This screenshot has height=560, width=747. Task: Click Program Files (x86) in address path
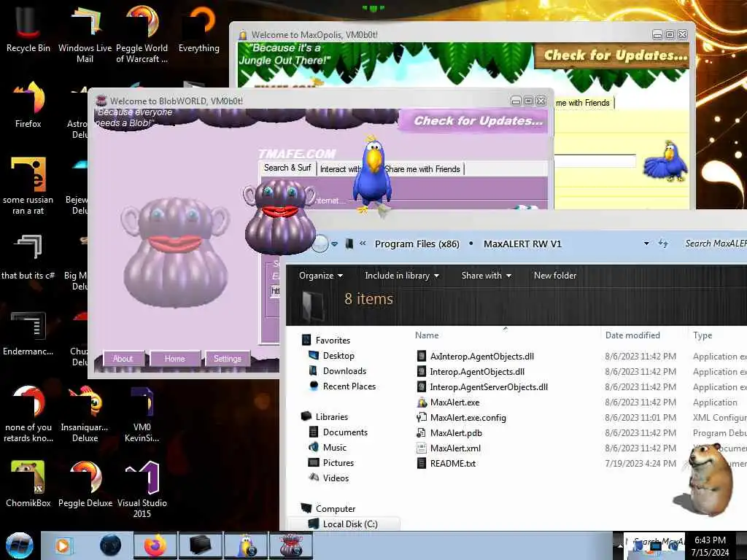417,244
